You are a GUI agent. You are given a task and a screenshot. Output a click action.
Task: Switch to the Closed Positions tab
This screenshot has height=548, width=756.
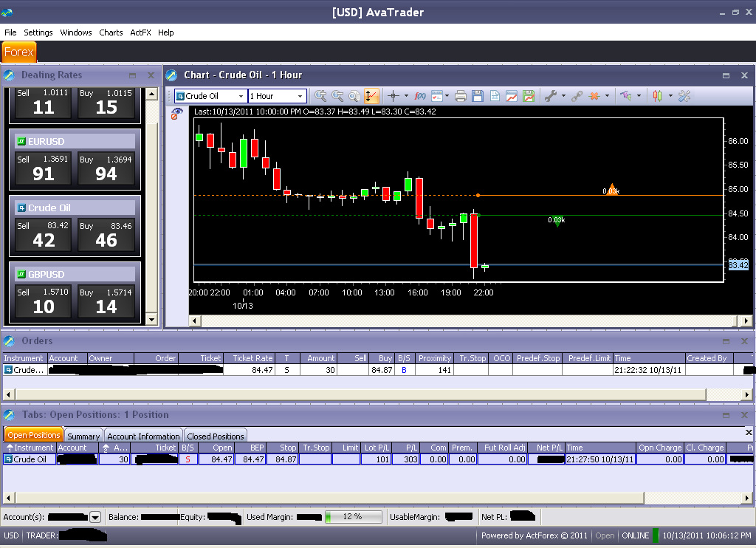215,436
